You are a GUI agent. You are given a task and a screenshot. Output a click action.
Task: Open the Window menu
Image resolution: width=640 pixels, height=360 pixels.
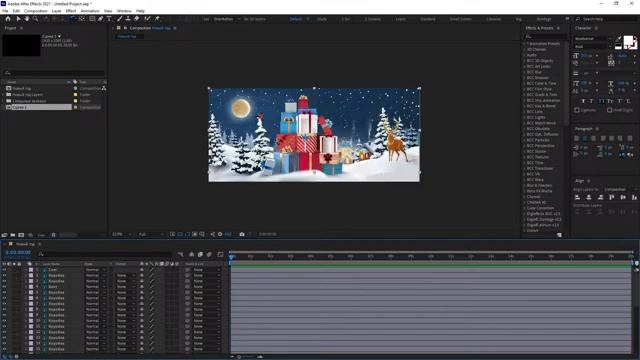click(x=124, y=11)
